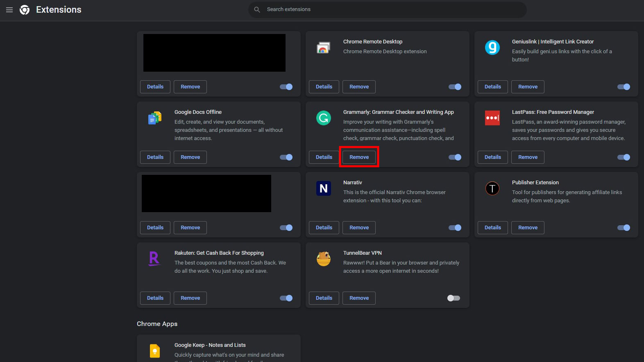Click the "Google Docs Offline" title text

click(x=198, y=112)
